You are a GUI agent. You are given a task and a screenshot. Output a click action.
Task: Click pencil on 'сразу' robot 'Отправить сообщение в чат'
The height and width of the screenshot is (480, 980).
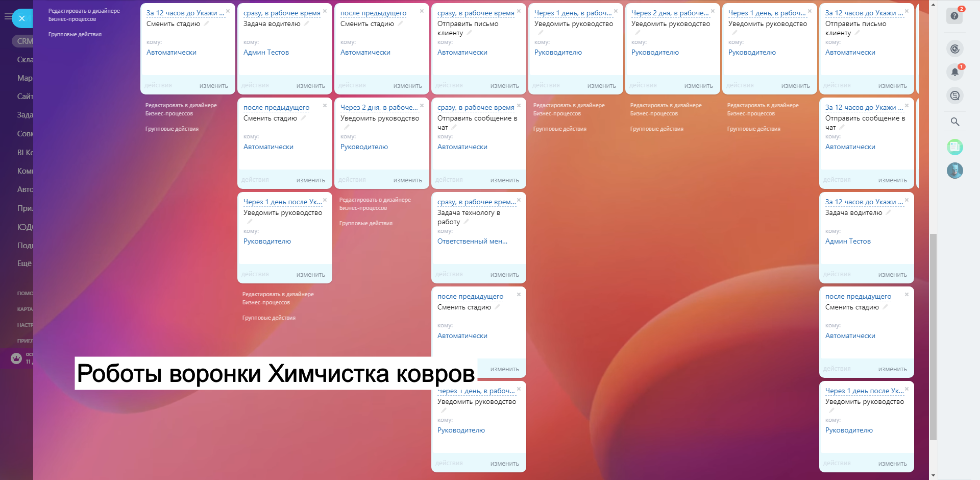click(x=454, y=127)
